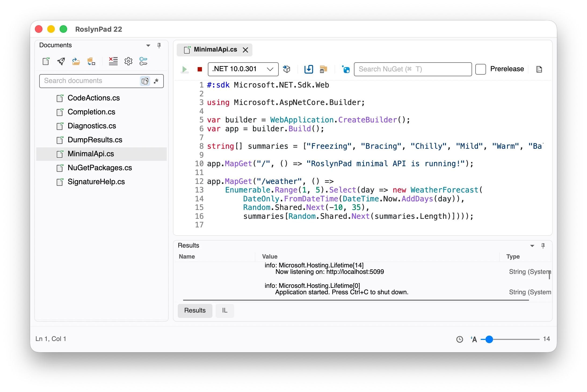This screenshot has width=587, height=392.
Task: Click 'summaries.Length' on line 16
Action: pos(411,216)
